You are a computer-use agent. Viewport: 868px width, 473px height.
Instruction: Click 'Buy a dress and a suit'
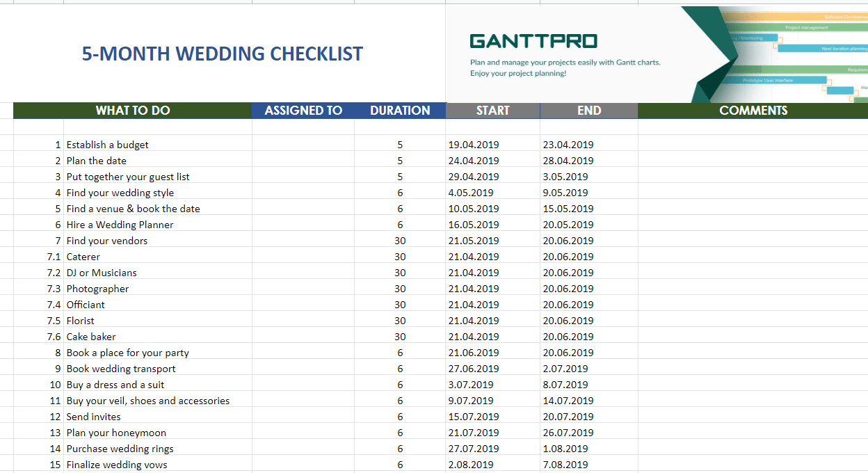(158, 385)
